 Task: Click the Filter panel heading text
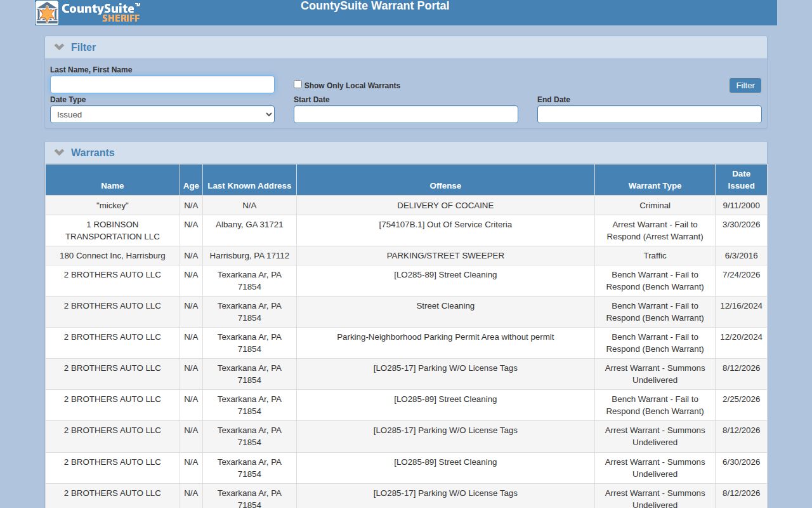(83, 47)
